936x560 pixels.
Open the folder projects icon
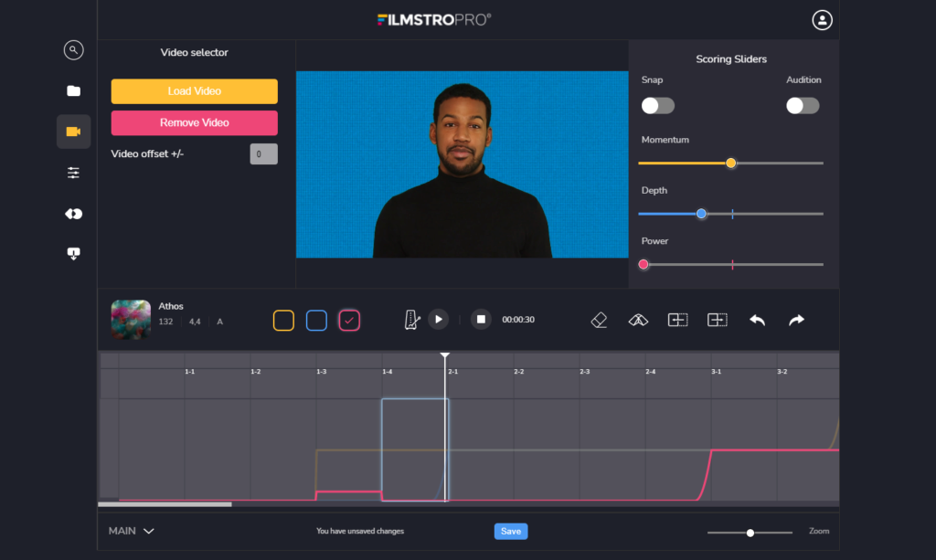point(73,90)
